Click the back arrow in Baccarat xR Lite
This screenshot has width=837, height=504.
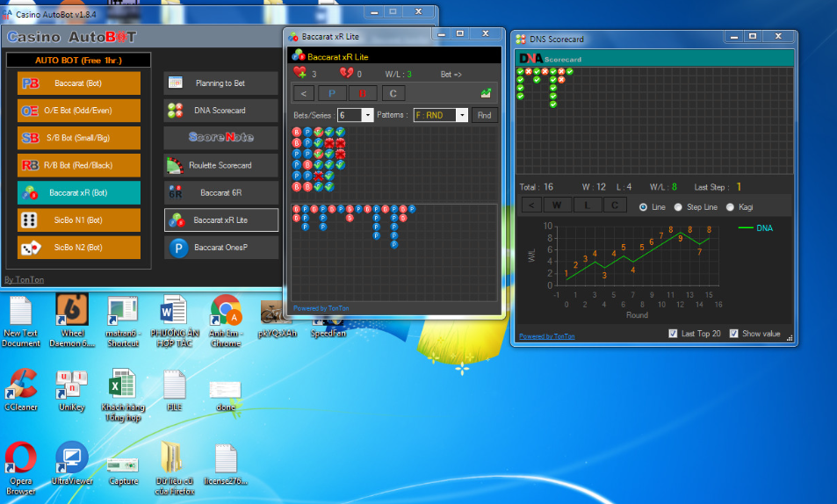[303, 93]
